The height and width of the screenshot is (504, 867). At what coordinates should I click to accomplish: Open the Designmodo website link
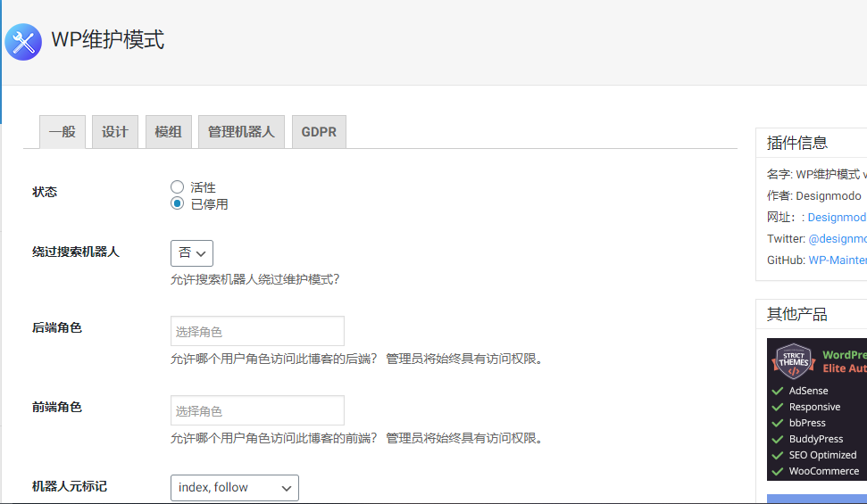[838, 217]
